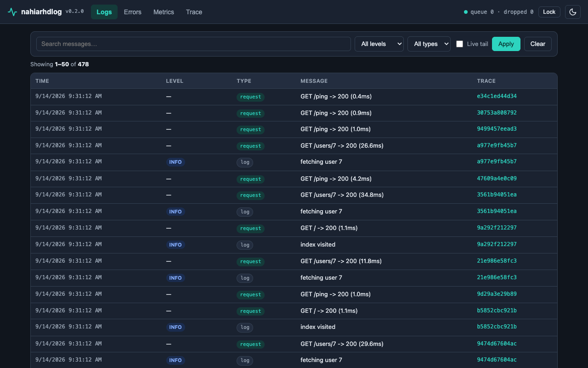Click the TYPE column header
588x368 pixels.
[244, 81]
